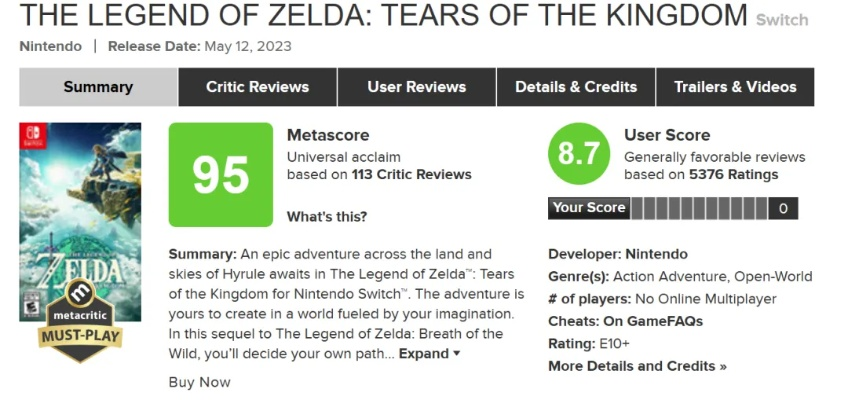Viewport: 848px width, 400px height.
Task: Select the Details & Credits tab
Action: tap(575, 87)
